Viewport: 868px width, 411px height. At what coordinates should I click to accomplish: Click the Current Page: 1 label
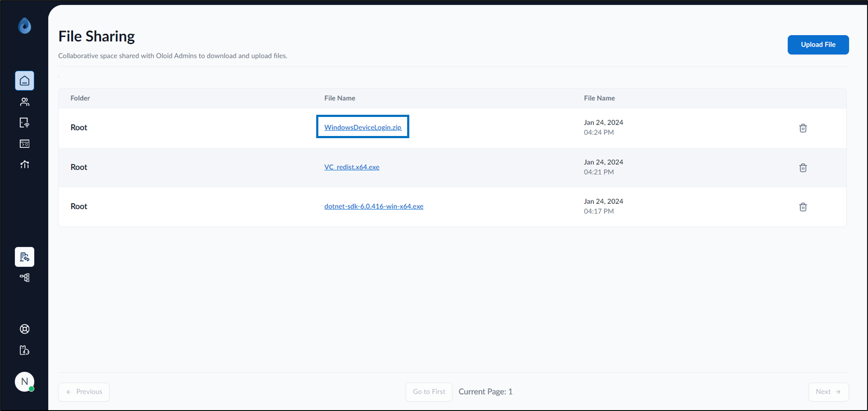[x=486, y=392]
